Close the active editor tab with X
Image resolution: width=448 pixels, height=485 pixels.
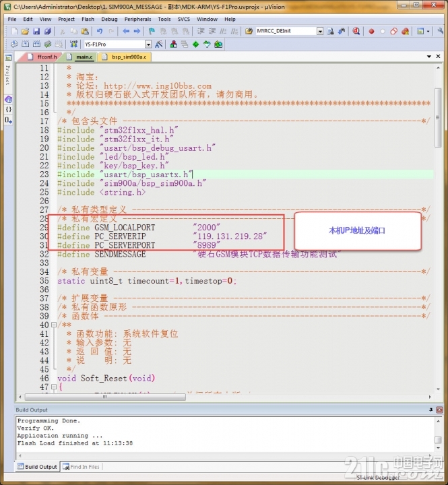pyautogui.click(x=438, y=57)
